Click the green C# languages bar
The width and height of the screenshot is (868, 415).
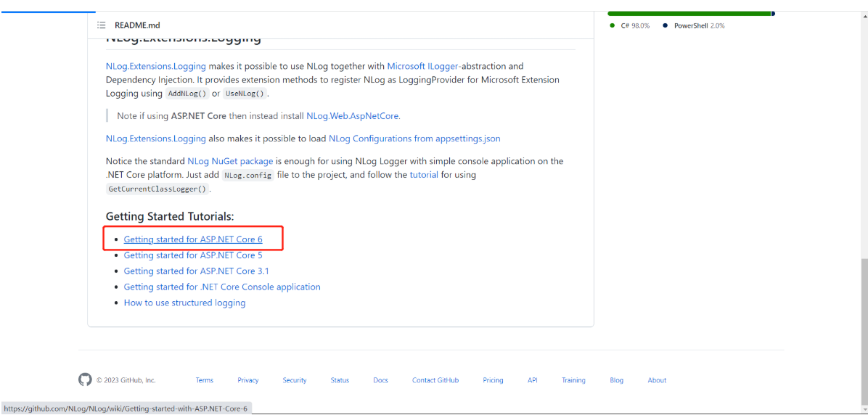(x=689, y=13)
